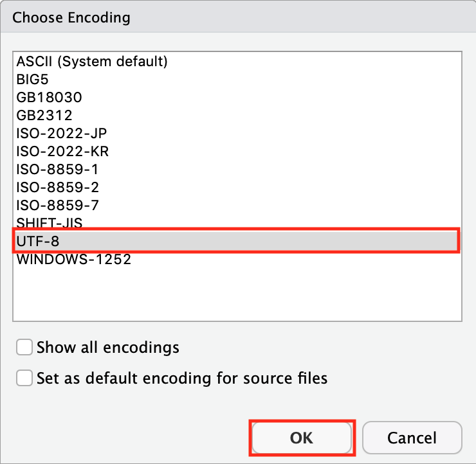Choose ISO-2022-KR encoding
This screenshot has height=464, width=476.
pos(62,152)
